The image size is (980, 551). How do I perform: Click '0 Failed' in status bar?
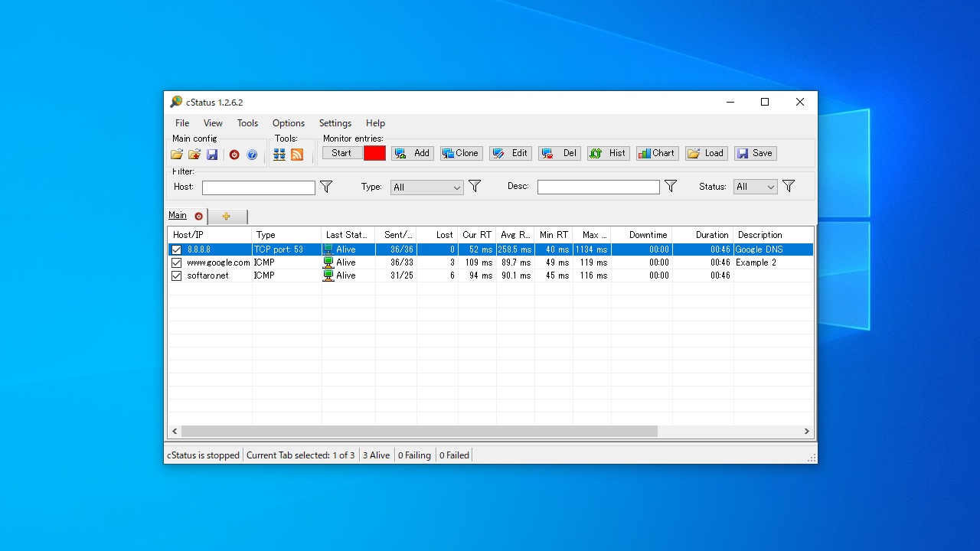(454, 455)
